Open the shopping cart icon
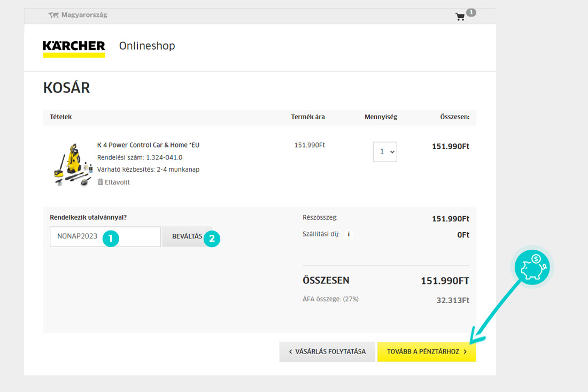 [x=460, y=17]
